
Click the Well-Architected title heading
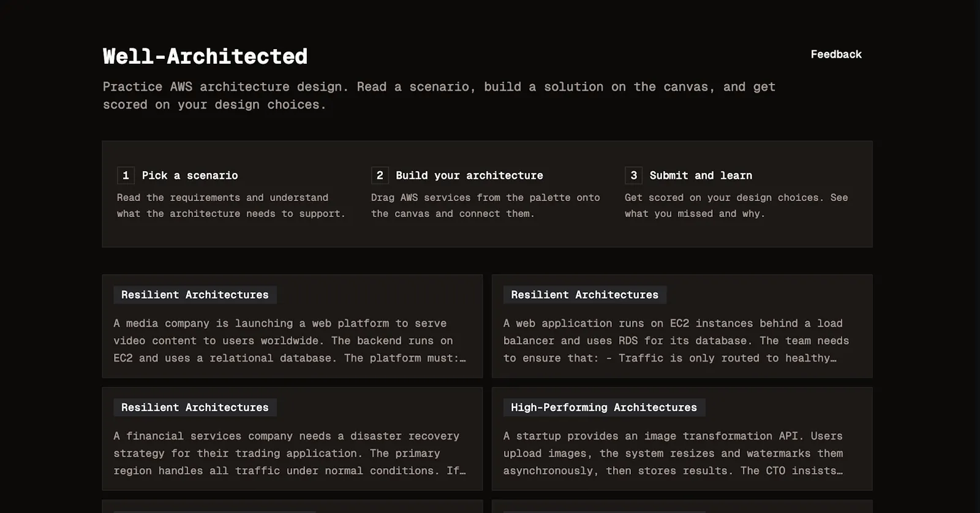pyautogui.click(x=205, y=56)
